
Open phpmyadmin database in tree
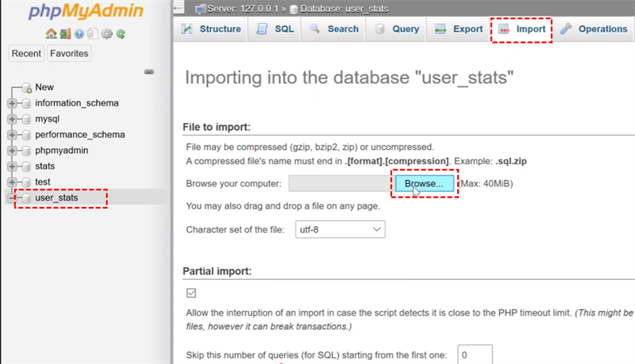(x=62, y=151)
